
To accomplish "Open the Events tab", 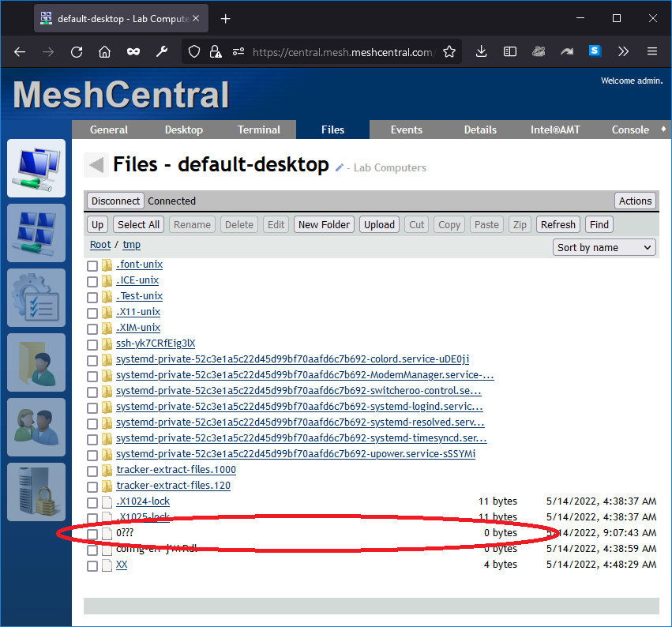I will click(x=406, y=130).
